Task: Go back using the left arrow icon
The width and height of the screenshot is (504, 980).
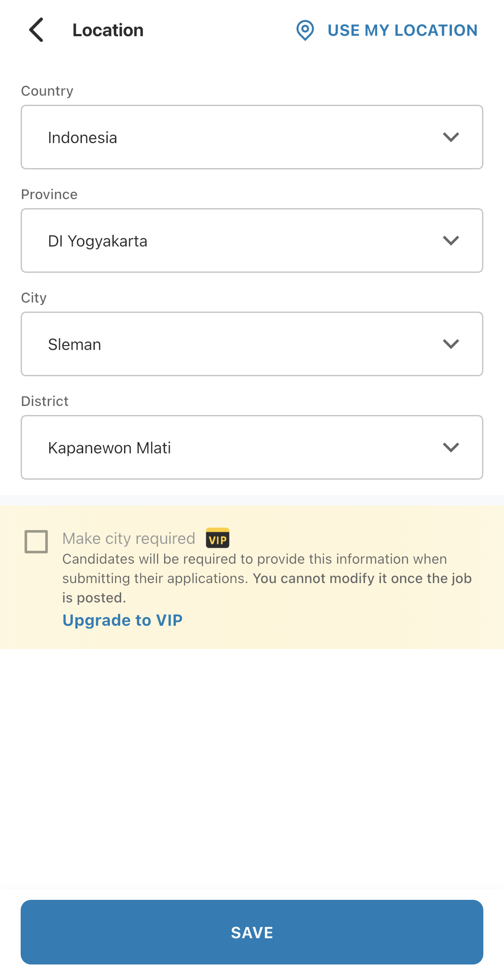Action: point(36,30)
